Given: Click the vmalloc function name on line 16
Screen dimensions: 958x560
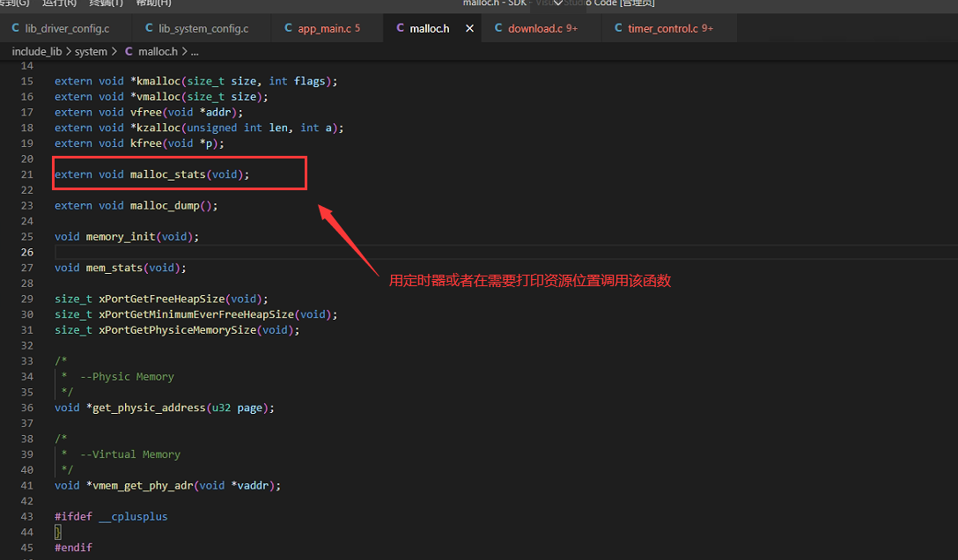Looking at the screenshot, I should (x=158, y=97).
